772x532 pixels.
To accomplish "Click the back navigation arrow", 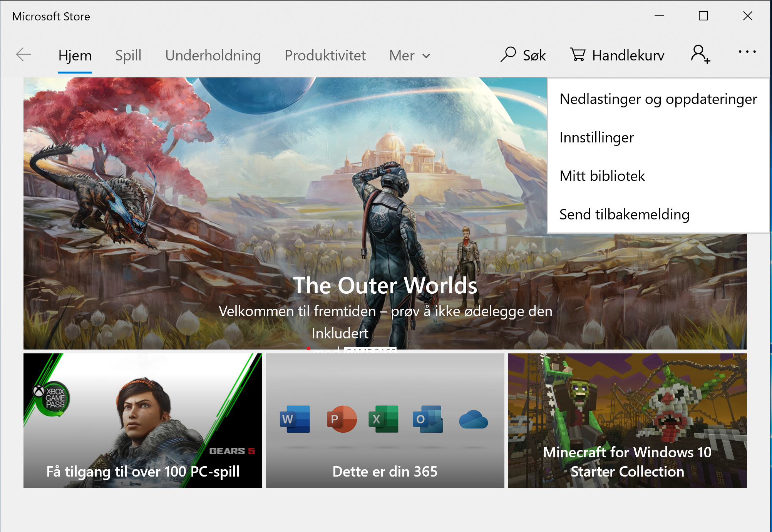I will pos(23,55).
